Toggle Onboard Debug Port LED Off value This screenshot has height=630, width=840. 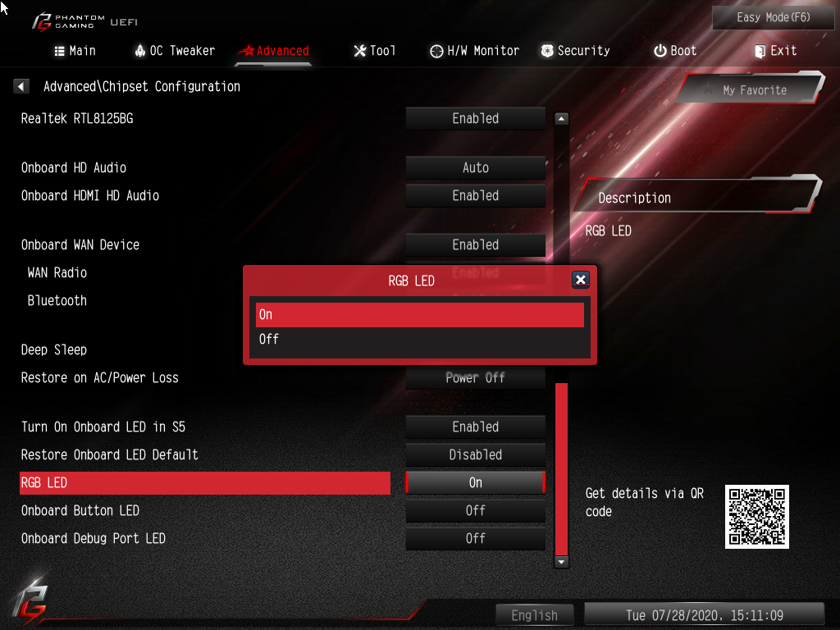click(476, 538)
